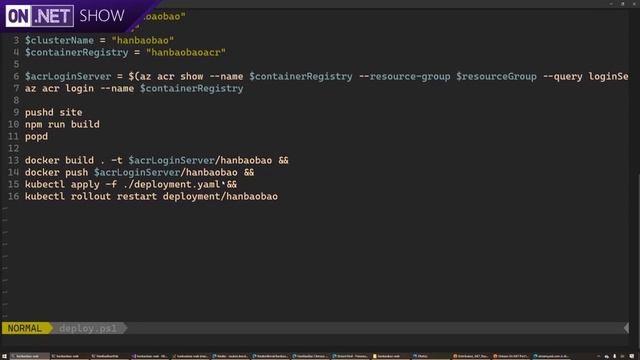Click "pushd site" on line 9
640x360 pixels.
tap(53, 112)
